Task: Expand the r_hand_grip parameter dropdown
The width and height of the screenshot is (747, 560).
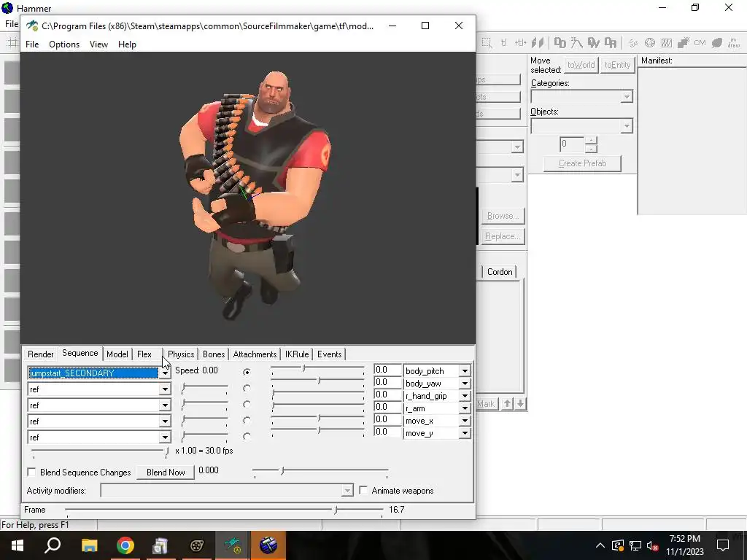Action: pyautogui.click(x=465, y=396)
